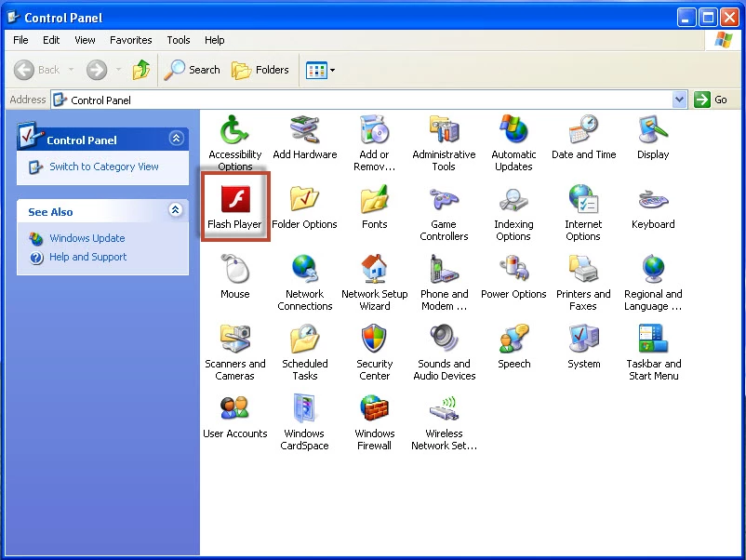Open Phone and Modem options icon
The height and width of the screenshot is (560, 746).
click(444, 269)
